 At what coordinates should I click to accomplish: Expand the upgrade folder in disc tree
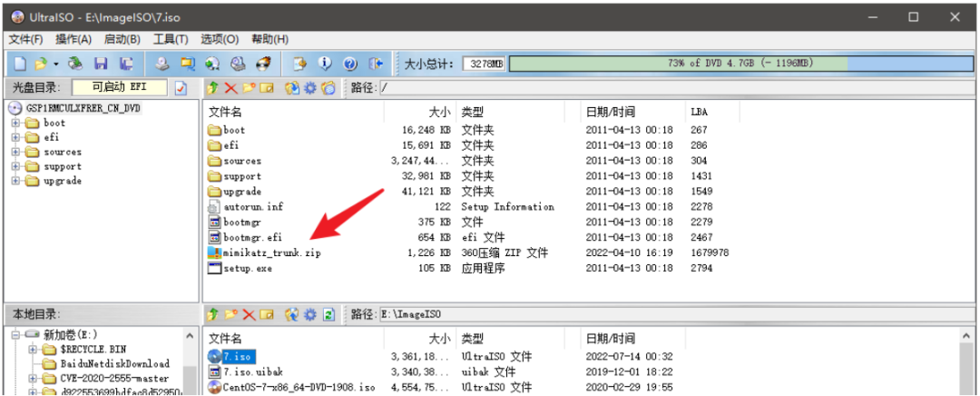pos(15,181)
